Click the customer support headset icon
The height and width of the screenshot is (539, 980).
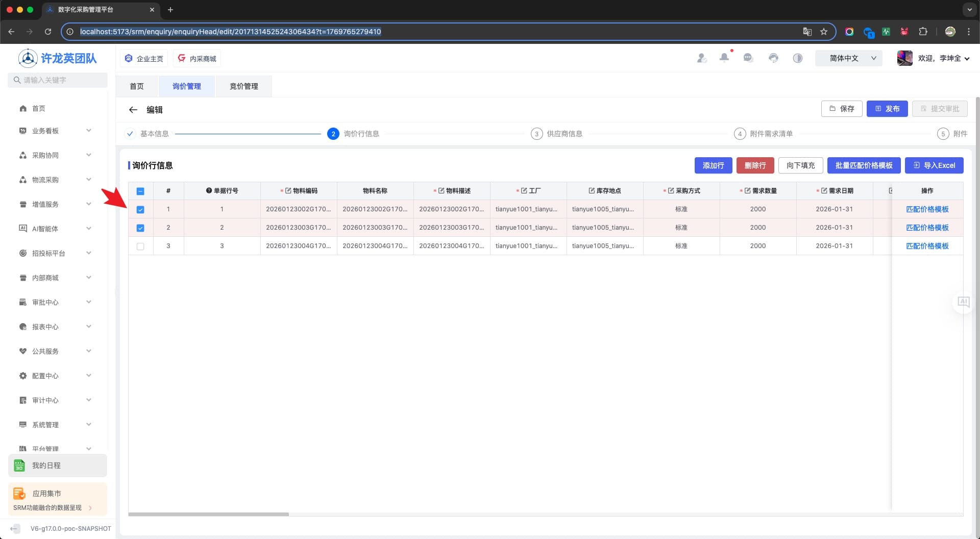point(773,58)
